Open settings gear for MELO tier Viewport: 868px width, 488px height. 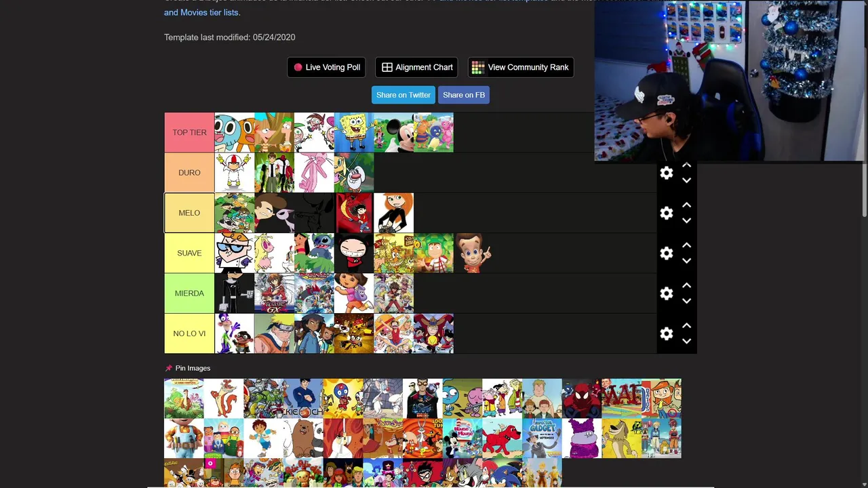pos(667,213)
